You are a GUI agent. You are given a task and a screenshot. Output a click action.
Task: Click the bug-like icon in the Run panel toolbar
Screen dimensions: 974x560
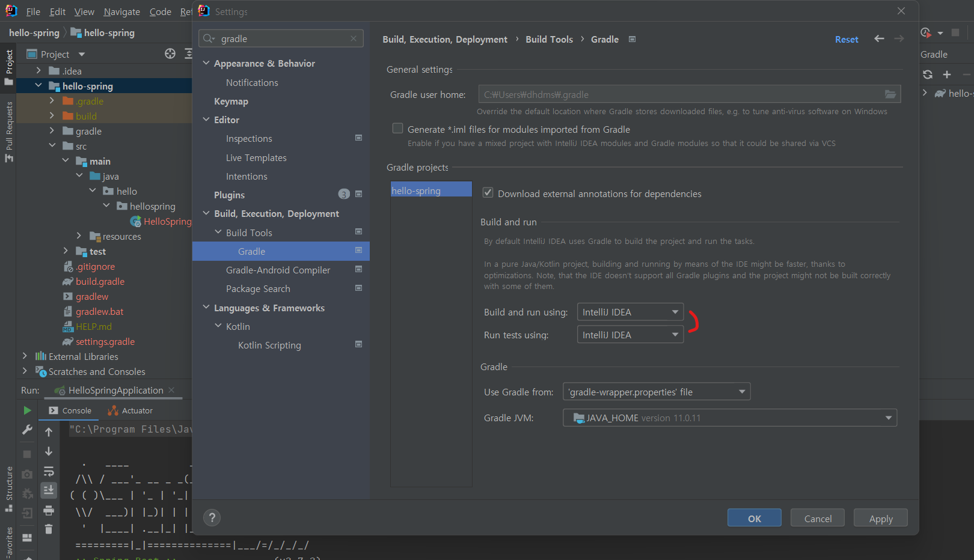click(x=27, y=494)
